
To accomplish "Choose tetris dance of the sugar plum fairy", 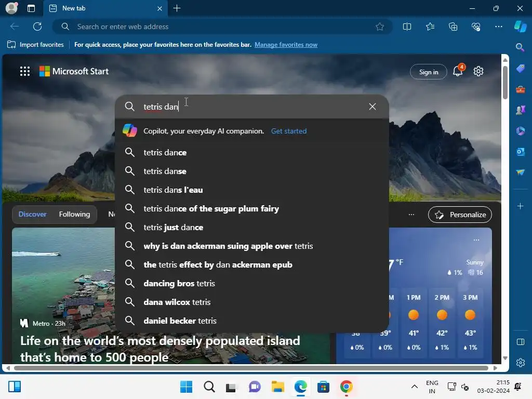I will pos(252,208).
